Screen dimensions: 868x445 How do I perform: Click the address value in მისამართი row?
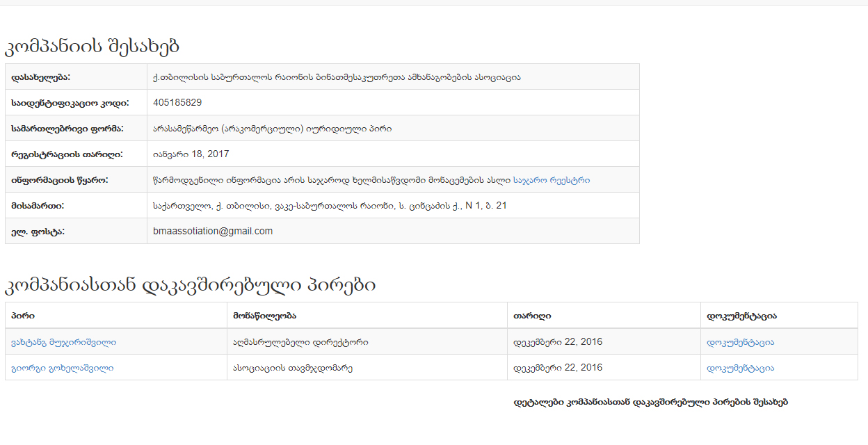pos(330,206)
